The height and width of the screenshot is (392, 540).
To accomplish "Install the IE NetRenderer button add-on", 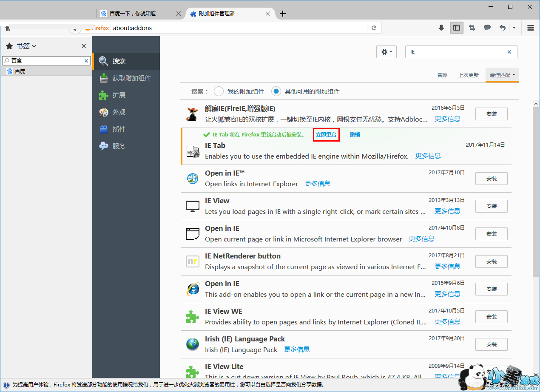I will 492,261.
